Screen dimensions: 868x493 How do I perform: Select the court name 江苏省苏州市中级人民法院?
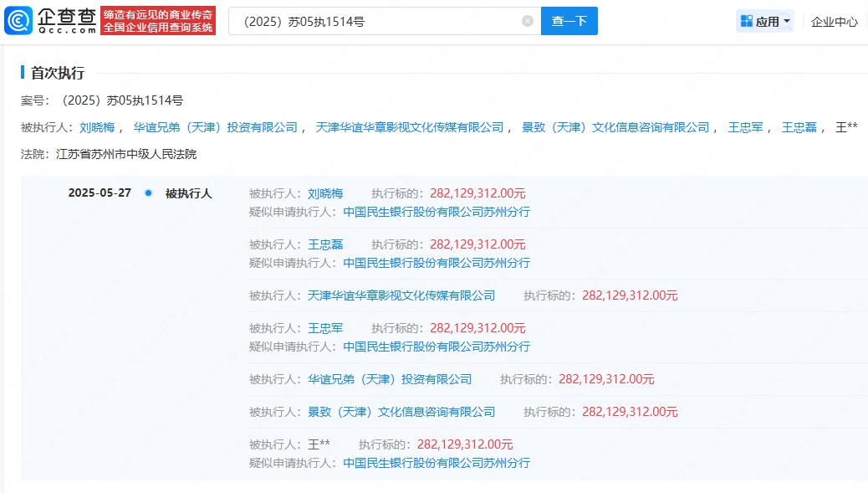(126, 154)
